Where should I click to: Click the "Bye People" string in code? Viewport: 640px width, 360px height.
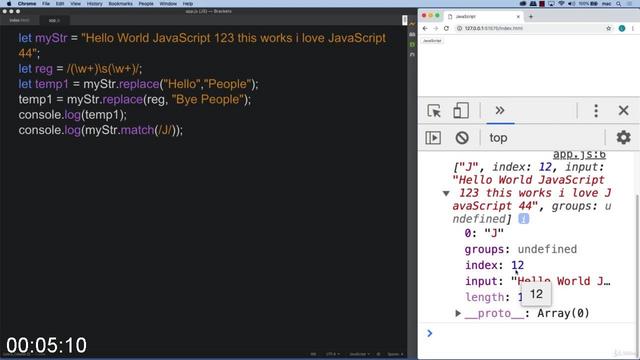coord(207,99)
